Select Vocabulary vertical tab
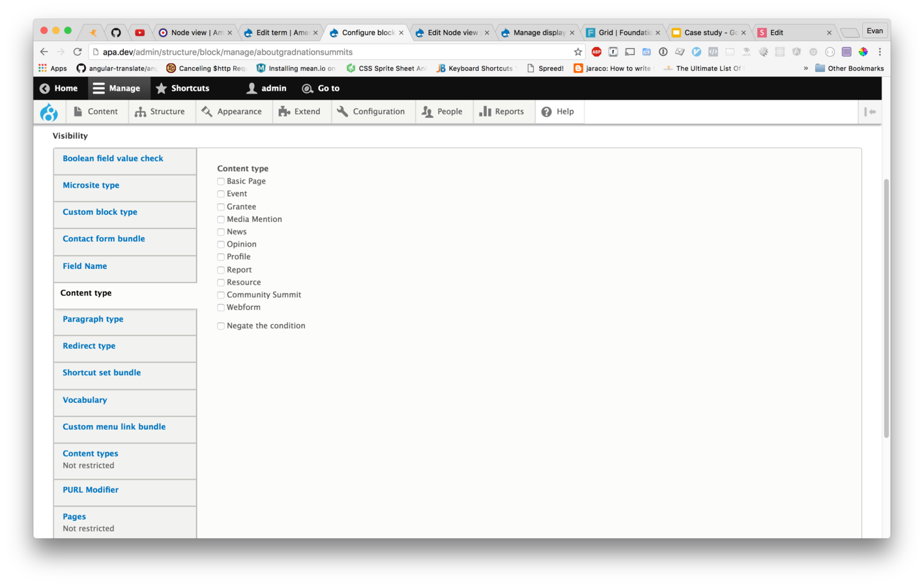The height and width of the screenshot is (586, 924). 125,402
